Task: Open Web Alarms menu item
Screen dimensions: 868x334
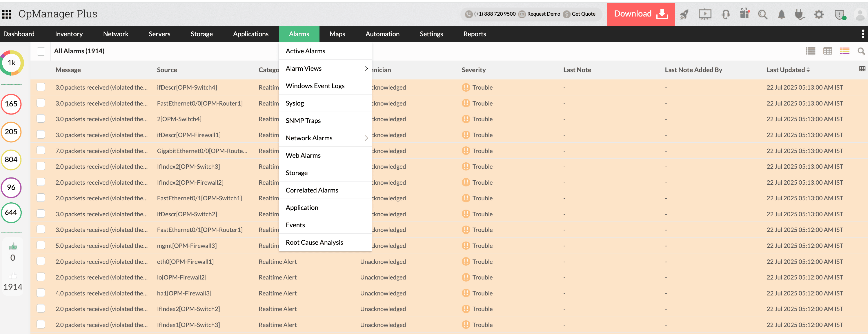Action: [x=325, y=155]
